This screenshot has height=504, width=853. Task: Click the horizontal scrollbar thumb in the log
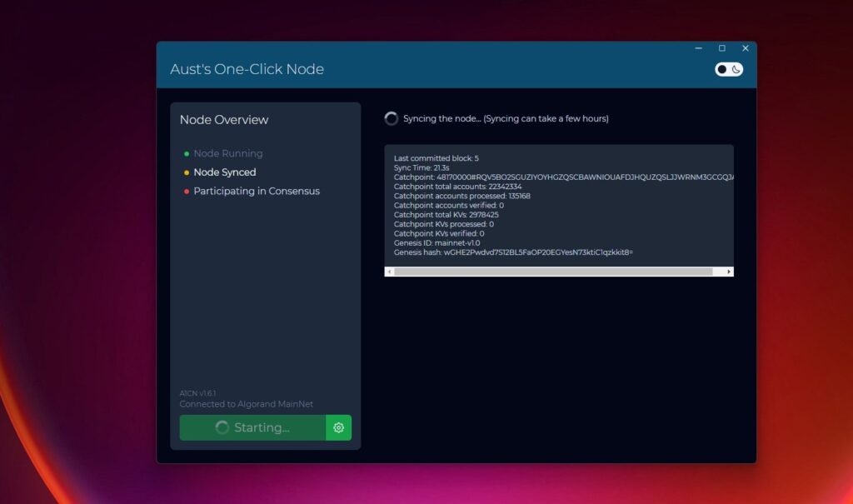tap(553, 272)
